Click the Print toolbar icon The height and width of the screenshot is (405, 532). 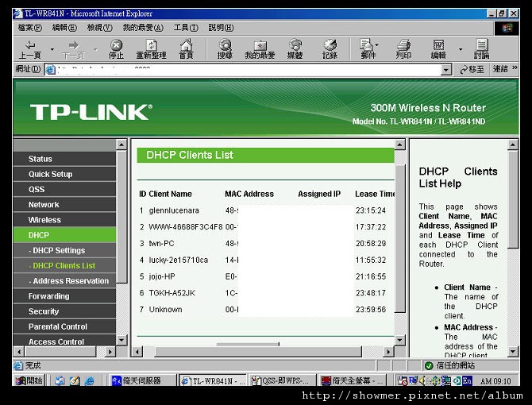403,44
